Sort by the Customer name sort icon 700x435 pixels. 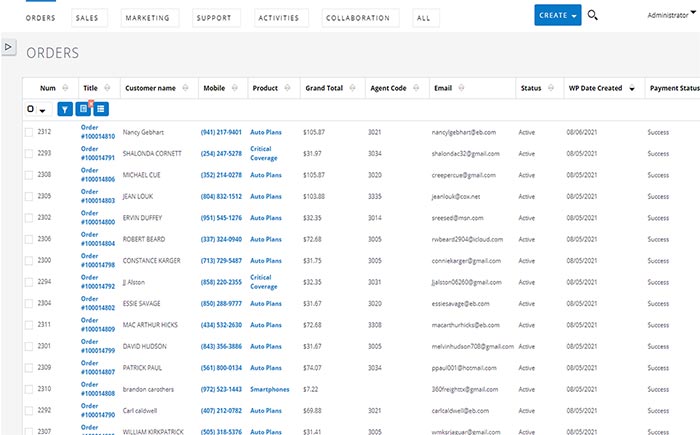(185, 88)
